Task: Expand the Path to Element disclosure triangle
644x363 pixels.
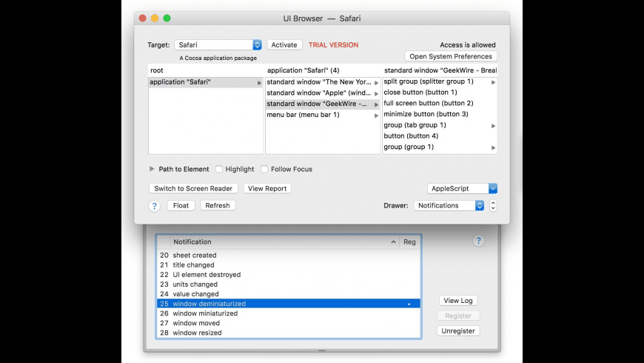Action: (152, 169)
